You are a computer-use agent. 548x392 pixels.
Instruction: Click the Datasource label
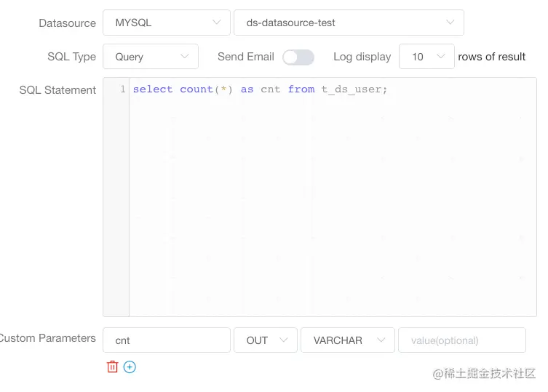click(x=67, y=23)
